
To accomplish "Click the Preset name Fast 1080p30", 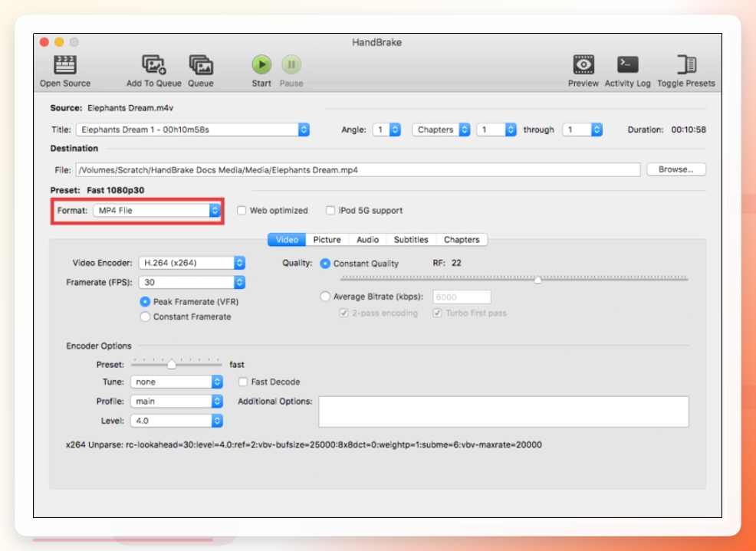I will [x=115, y=190].
